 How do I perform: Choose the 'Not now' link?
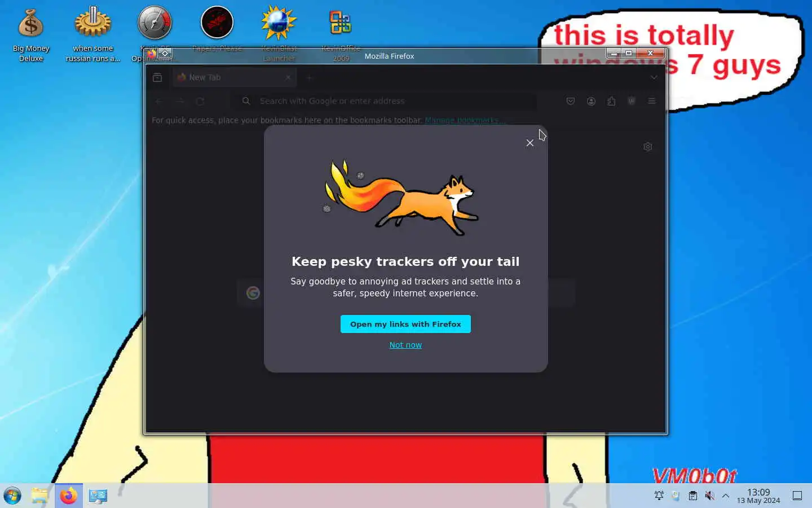tap(405, 345)
